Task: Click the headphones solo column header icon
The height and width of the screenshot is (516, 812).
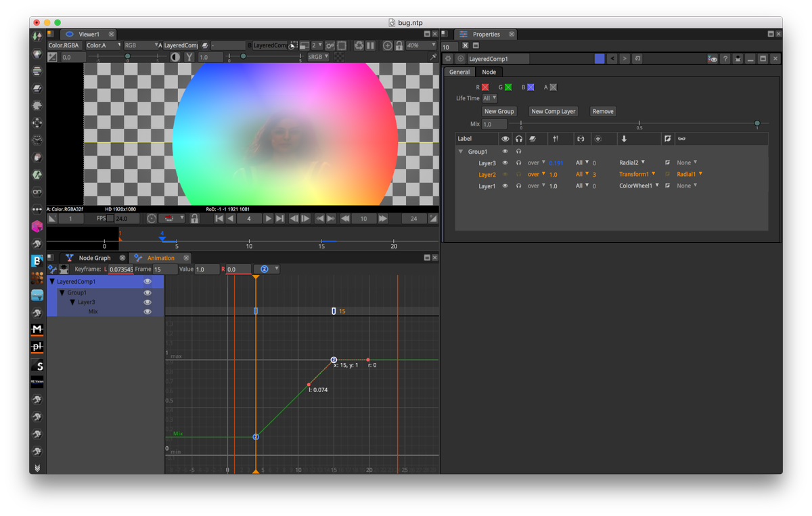Action: click(518, 139)
